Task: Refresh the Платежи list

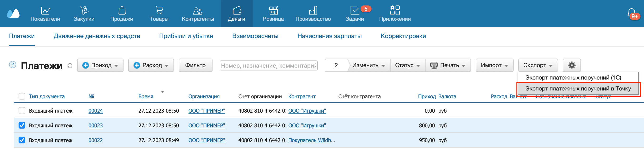Action: coord(70,66)
